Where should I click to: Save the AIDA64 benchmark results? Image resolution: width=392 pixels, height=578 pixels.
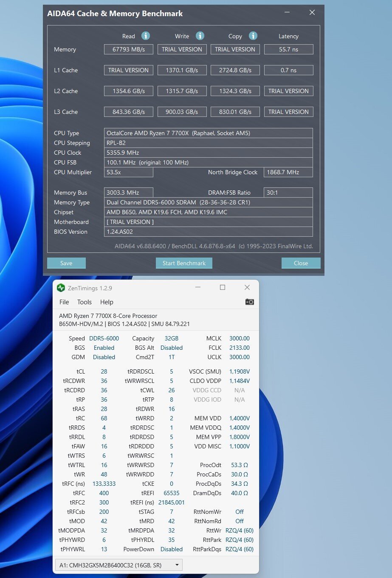pyautogui.click(x=66, y=263)
